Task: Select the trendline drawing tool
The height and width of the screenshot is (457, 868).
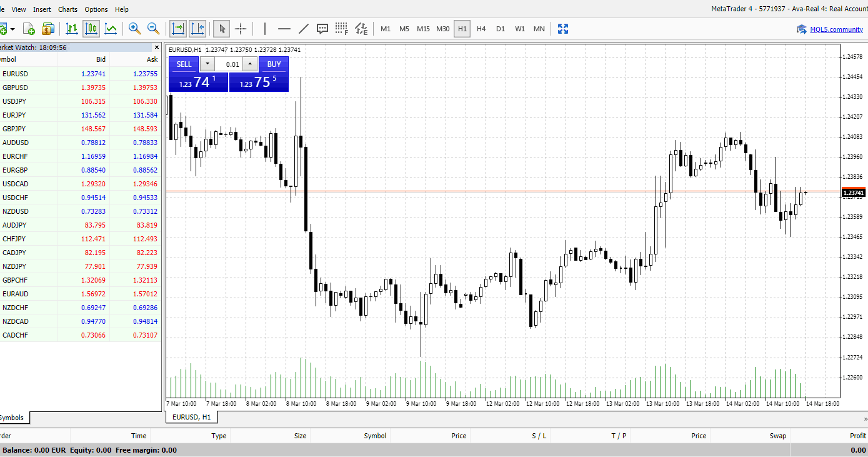Action: coord(304,29)
